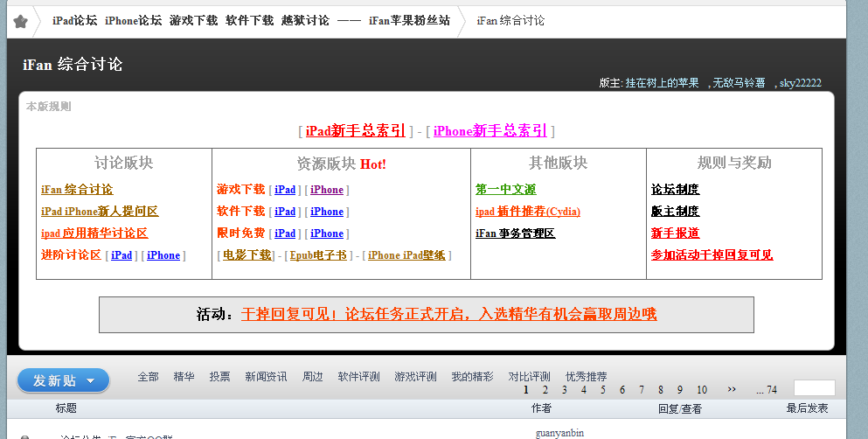This screenshot has height=439, width=868.
Task: Open iPad iPhone新人提问区 link
Action: (100, 211)
